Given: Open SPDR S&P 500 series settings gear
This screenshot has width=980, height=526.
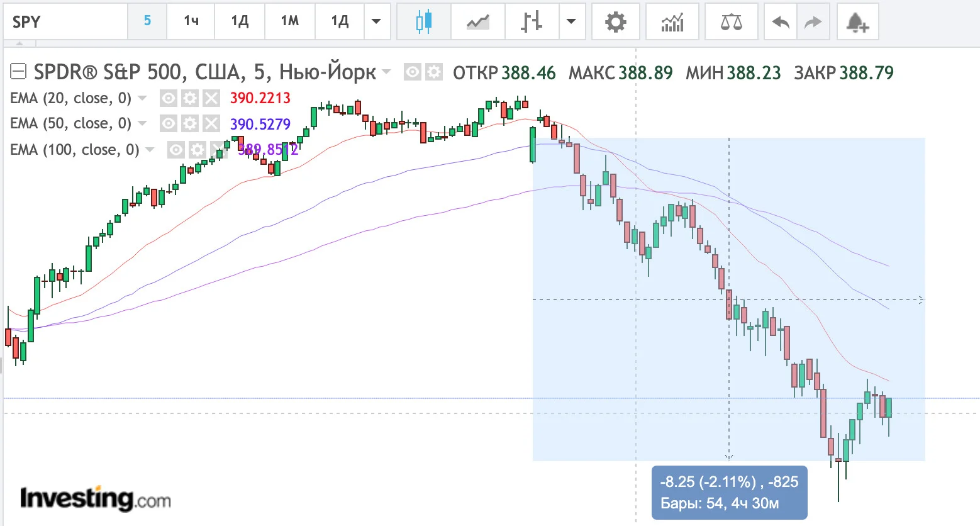Looking at the screenshot, I should 434,72.
